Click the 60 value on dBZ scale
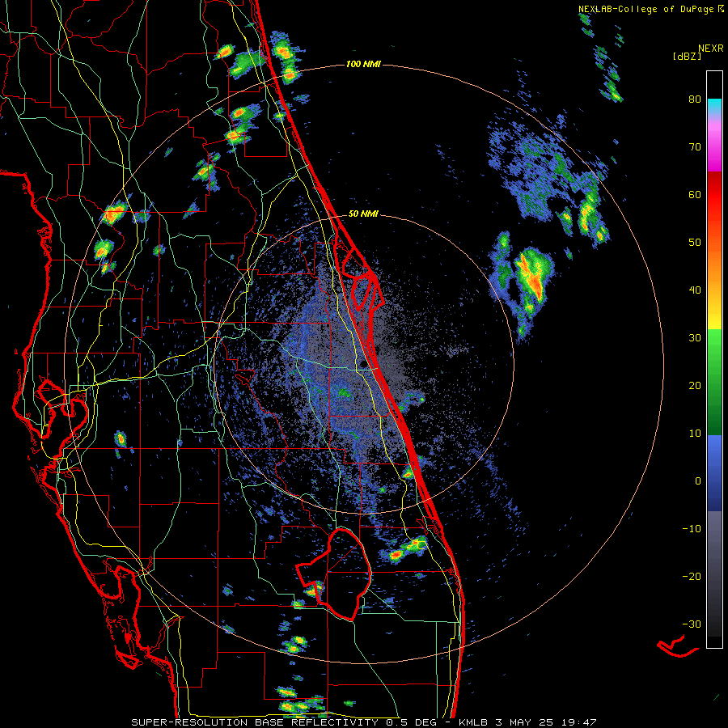Viewport: 728px width, 728px height. 695,194
